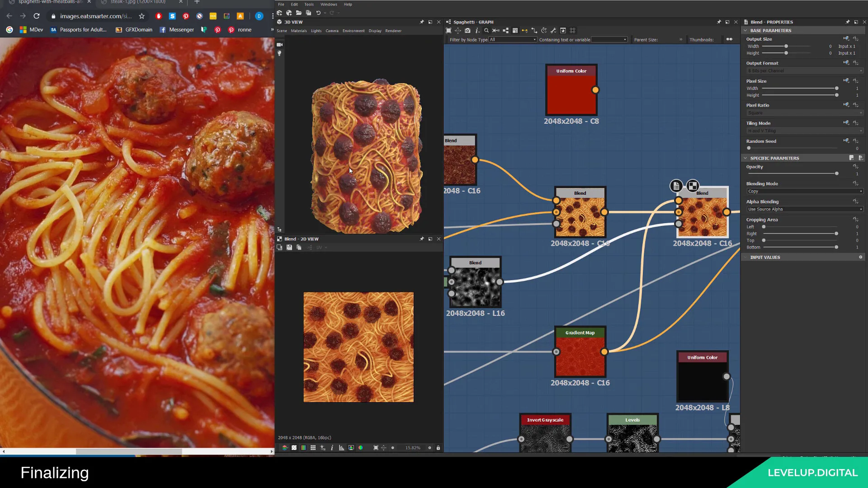
Task: Toggle grid snapping in the graph toolbar
Action: 573,30
